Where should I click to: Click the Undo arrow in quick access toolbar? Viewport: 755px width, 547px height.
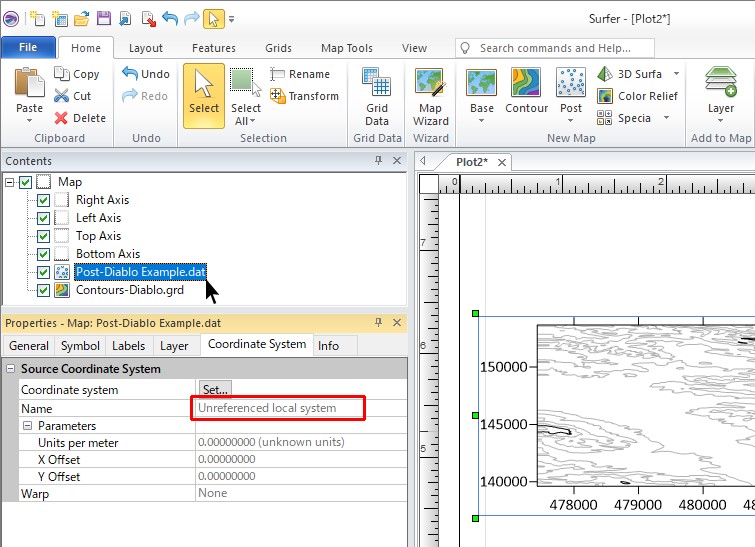[x=170, y=19]
